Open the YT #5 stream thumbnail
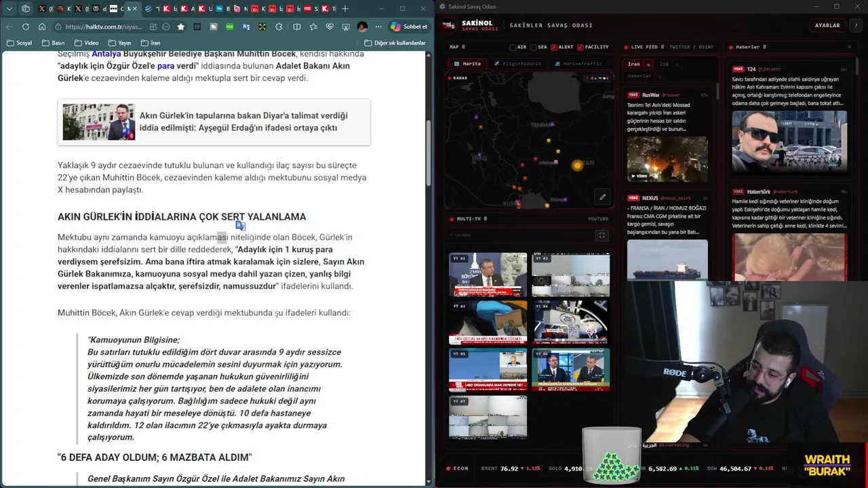The width and height of the screenshot is (868, 488). tap(488, 370)
